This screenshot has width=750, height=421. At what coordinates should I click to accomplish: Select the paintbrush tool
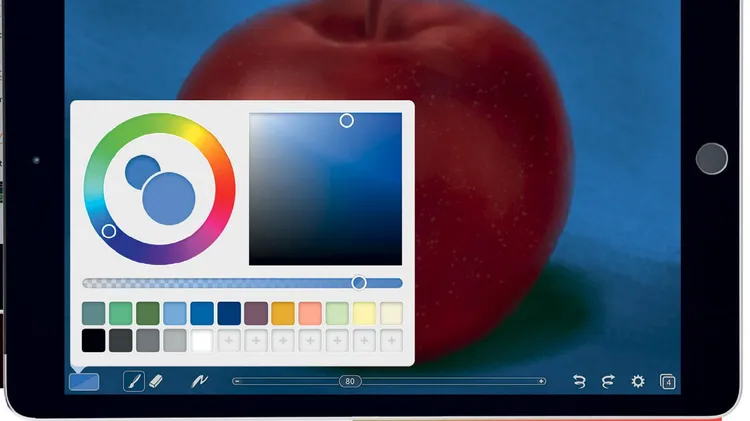pos(134,381)
